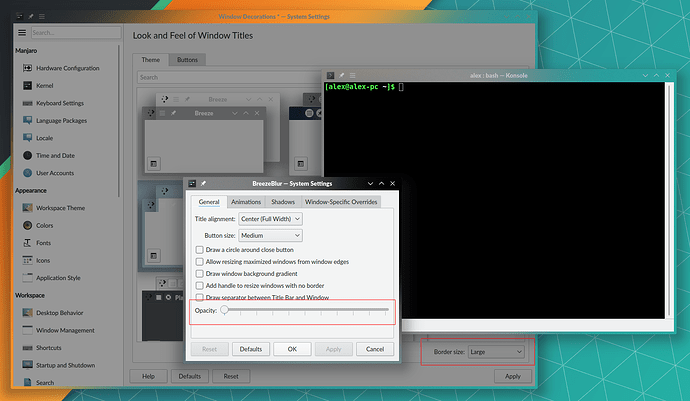Viewport: 690px width, 401px height.
Task: Enable Draw a circle around close button
Action: click(200, 249)
